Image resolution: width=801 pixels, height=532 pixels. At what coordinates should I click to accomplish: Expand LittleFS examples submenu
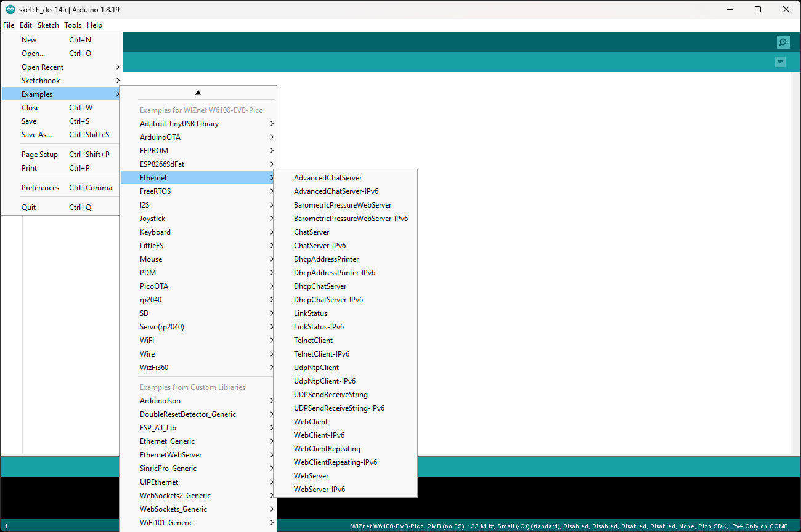[198, 246]
